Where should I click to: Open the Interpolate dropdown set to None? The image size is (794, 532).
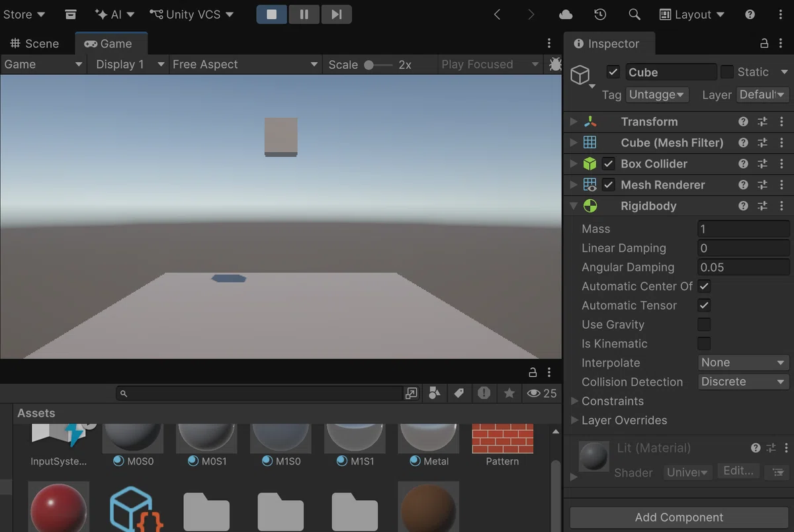744,363
